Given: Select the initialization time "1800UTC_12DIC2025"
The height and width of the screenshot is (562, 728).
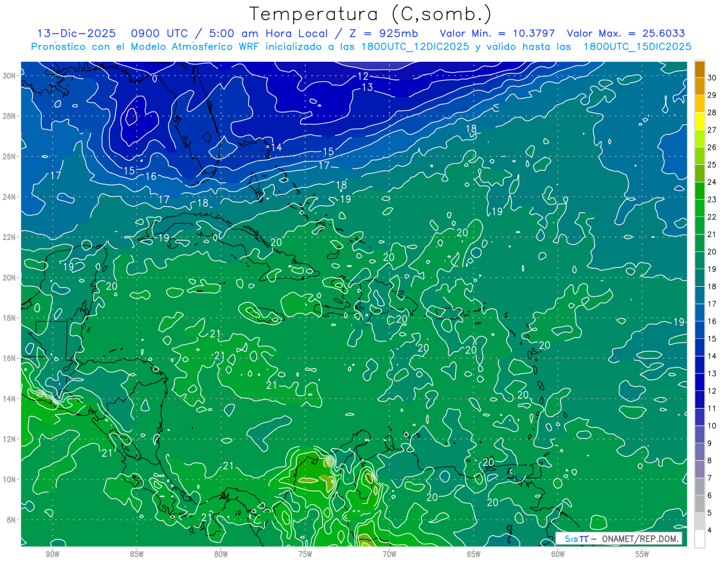Looking at the screenshot, I should pos(414,47).
